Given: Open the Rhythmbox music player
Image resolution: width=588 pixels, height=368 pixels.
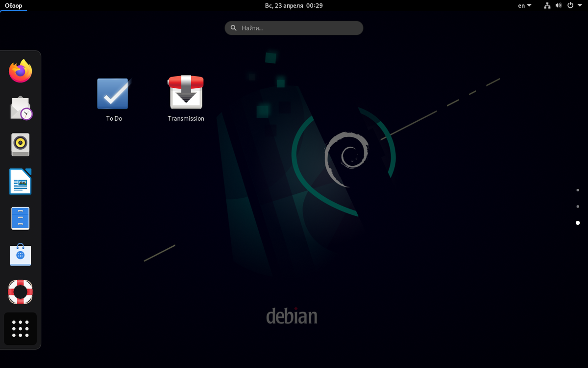Looking at the screenshot, I should (x=20, y=144).
